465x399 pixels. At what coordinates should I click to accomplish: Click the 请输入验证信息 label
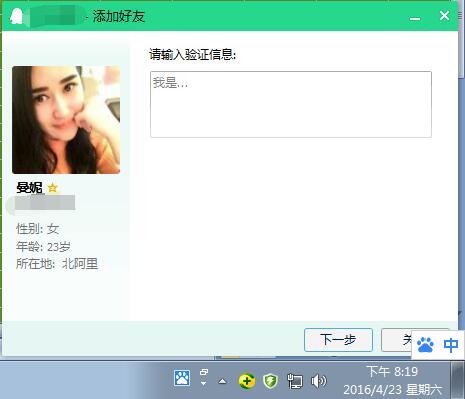(193, 54)
